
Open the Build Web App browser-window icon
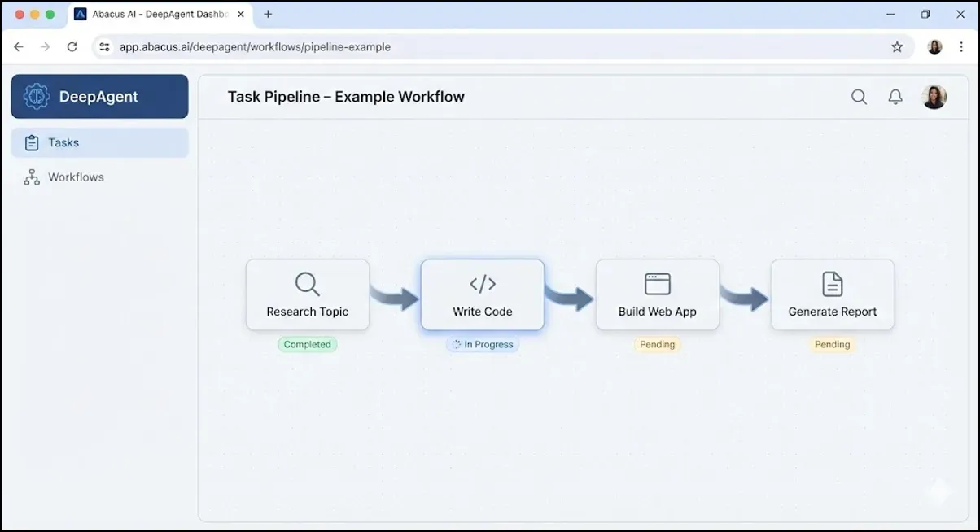[657, 284]
